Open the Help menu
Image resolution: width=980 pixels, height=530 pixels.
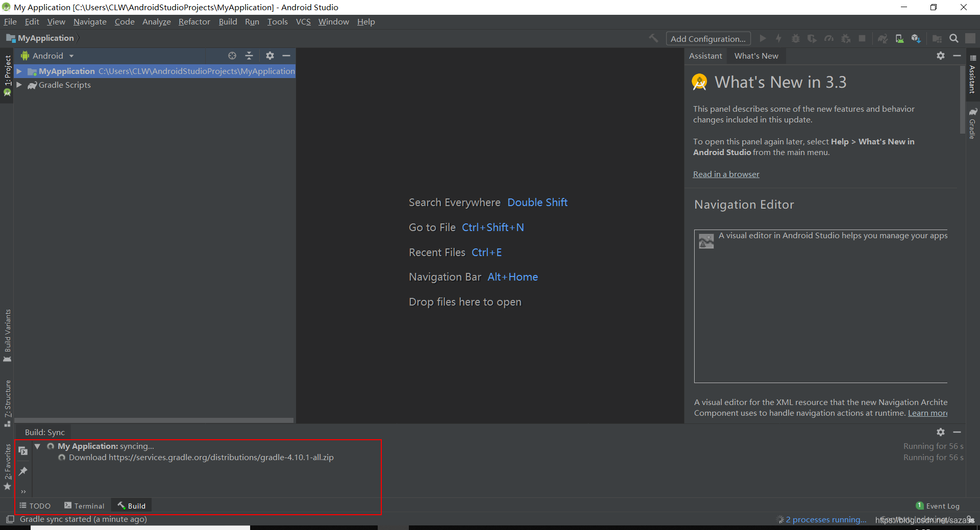366,21
